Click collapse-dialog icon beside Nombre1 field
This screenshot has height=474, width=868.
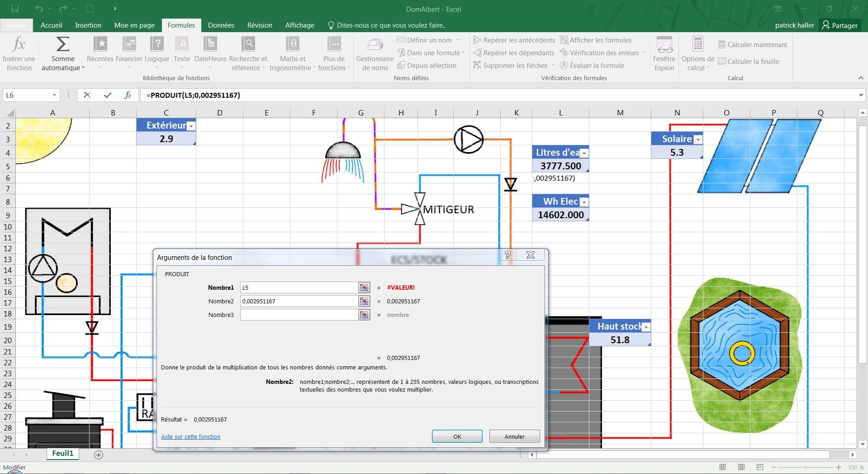[364, 287]
